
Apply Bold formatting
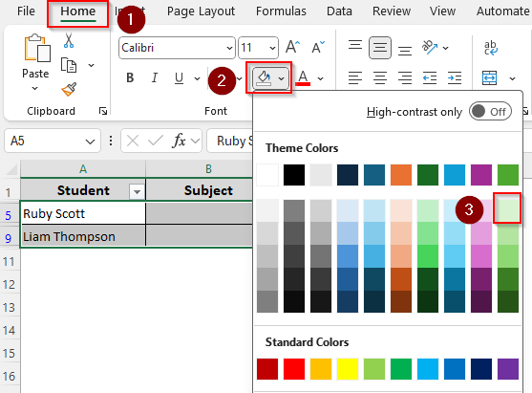pyautogui.click(x=130, y=78)
